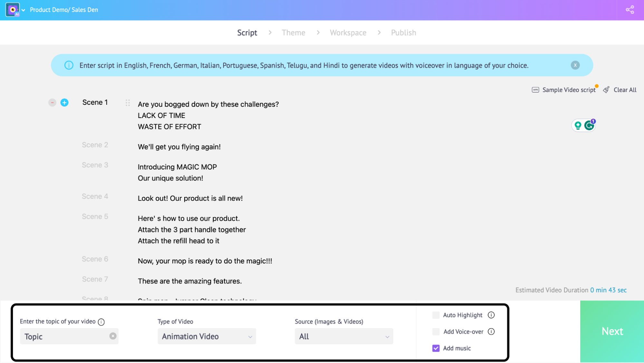Image resolution: width=644 pixels, height=363 pixels.
Task: Open the Topic input field dropdown
Action: (x=69, y=336)
